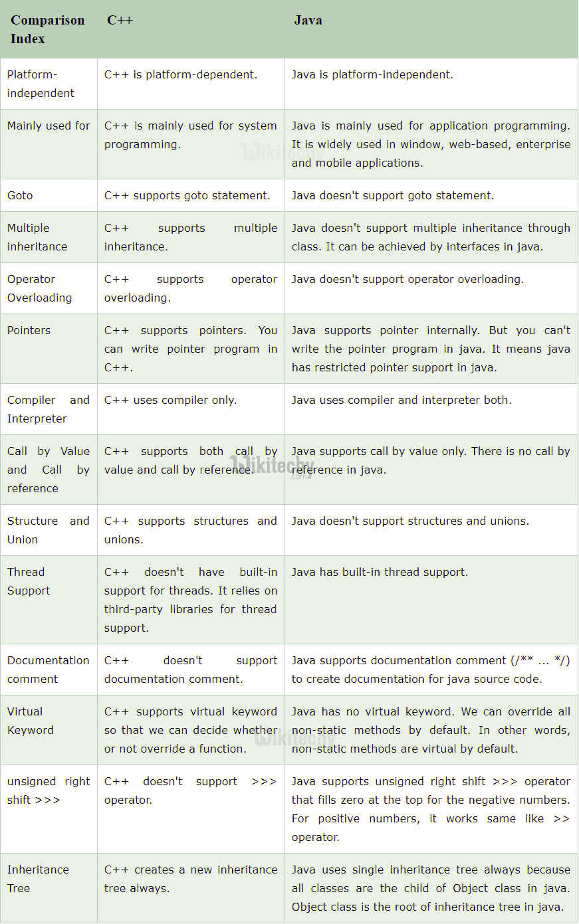Select the Inheritance Tree row label
This screenshot has width=579, height=924.
38,879
